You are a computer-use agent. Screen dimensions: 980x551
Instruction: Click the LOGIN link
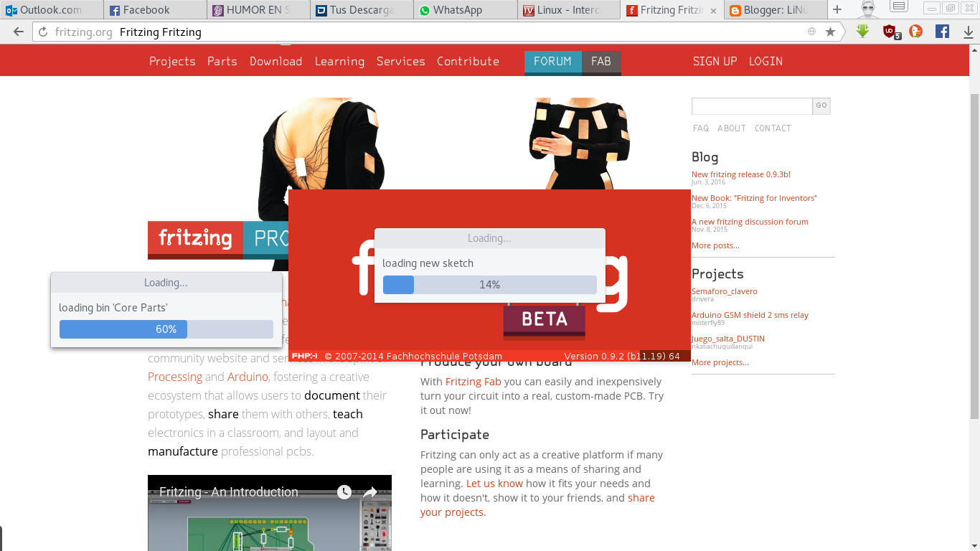pos(765,62)
